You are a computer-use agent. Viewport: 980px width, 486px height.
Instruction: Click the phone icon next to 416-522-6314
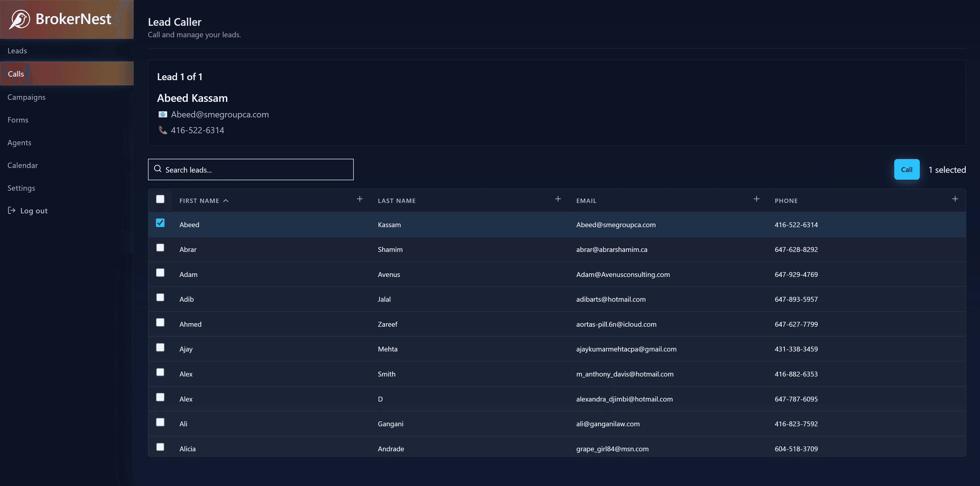coord(163,130)
